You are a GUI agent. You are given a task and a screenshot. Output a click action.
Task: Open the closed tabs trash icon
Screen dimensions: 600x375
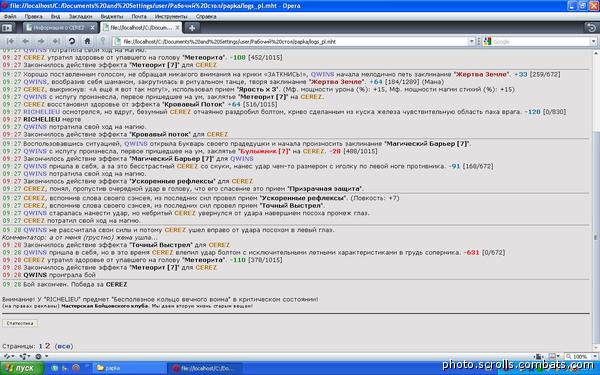pos(592,28)
